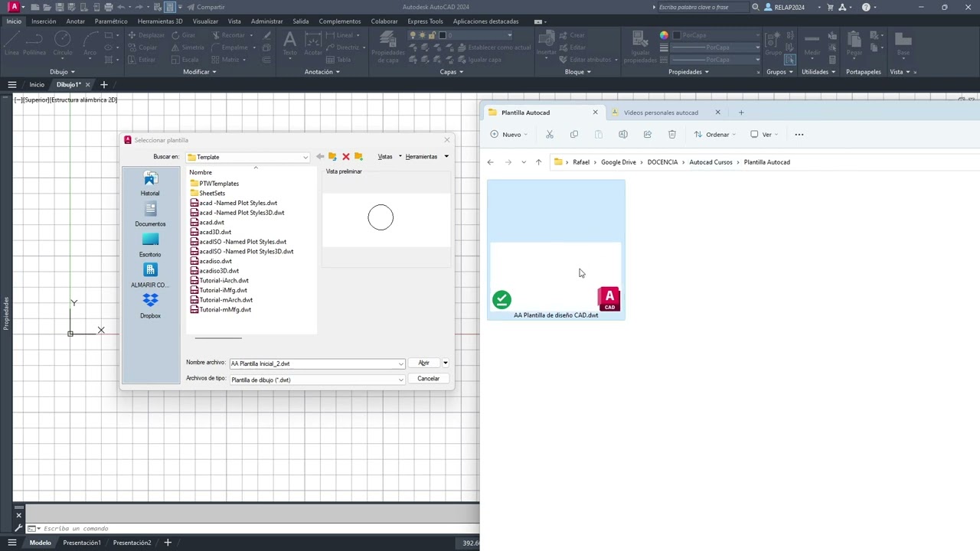The height and width of the screenshot is (551, 980).
Task: Click Explorer's three-dots more options button
Action: coord(799,135)
